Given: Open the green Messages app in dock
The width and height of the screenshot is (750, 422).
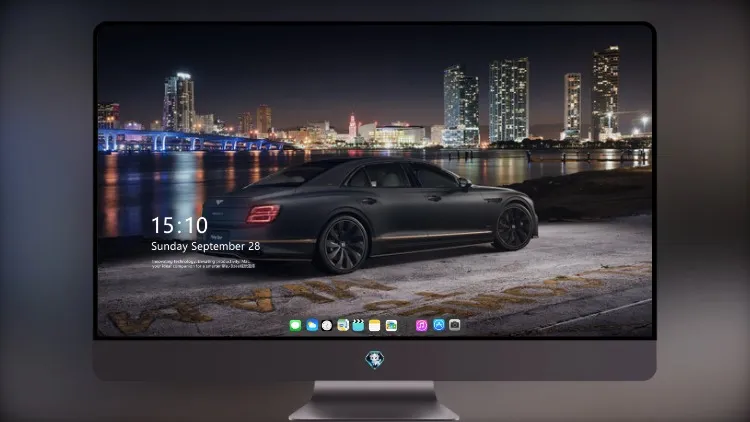Looking at the screenshot, I should [x=295, y=325].
